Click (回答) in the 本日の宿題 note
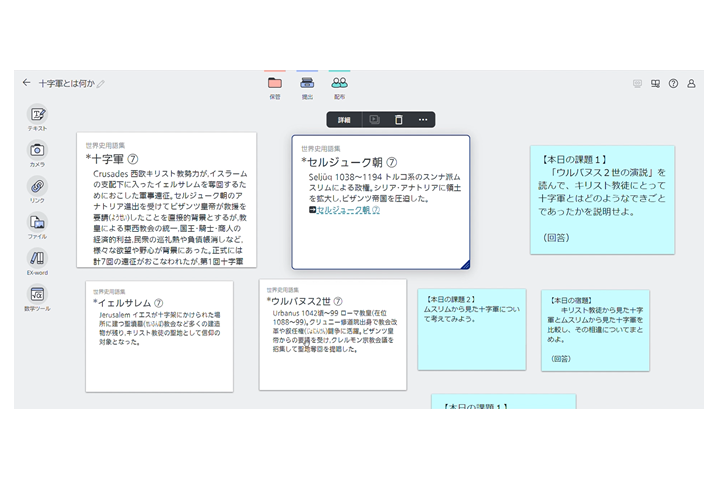The width and height of the screenshot is (721, 480). click(561, 359)
